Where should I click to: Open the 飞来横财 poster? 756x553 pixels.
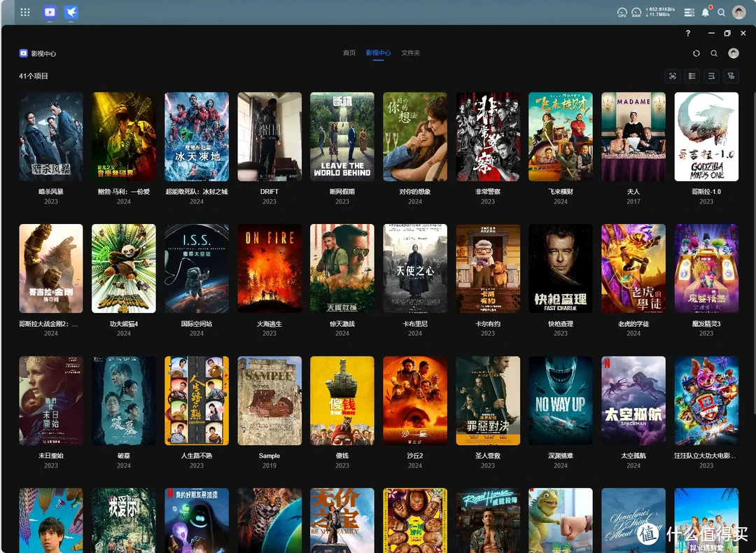[561, 137]
